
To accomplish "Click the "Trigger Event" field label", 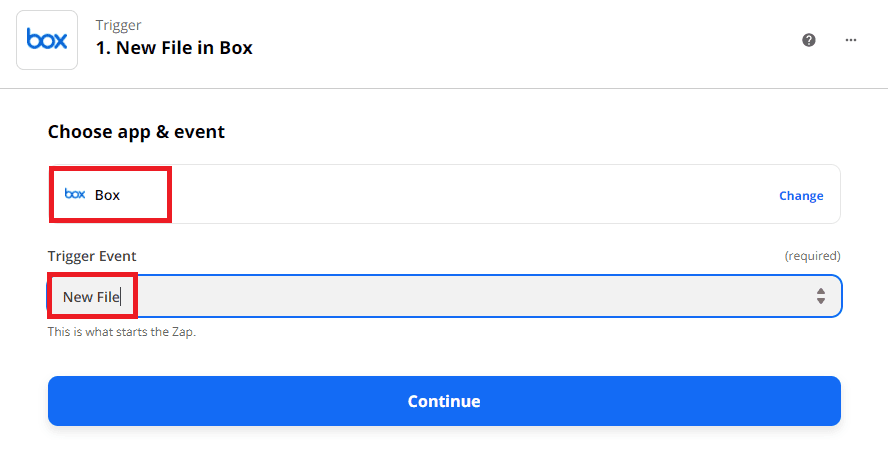I will coord(92,256).
